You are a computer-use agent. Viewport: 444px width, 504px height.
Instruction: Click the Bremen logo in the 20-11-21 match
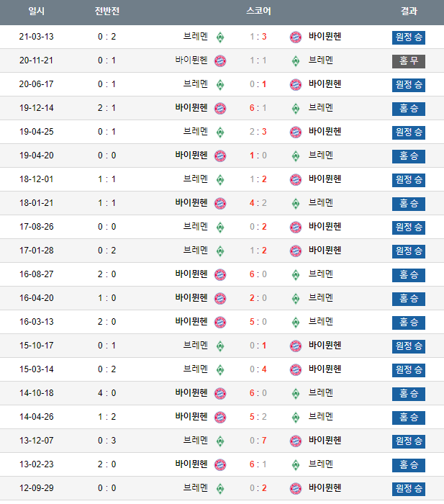coord(295,60)
